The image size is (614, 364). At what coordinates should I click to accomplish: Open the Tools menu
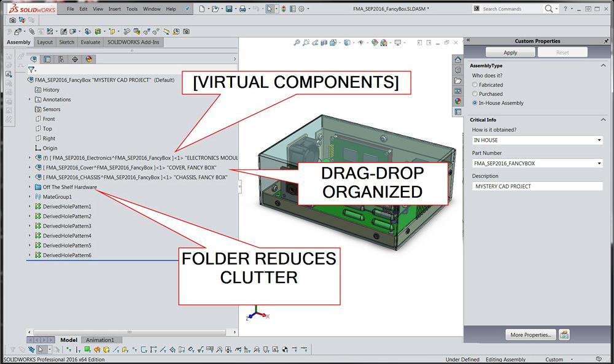coord(132,9)
